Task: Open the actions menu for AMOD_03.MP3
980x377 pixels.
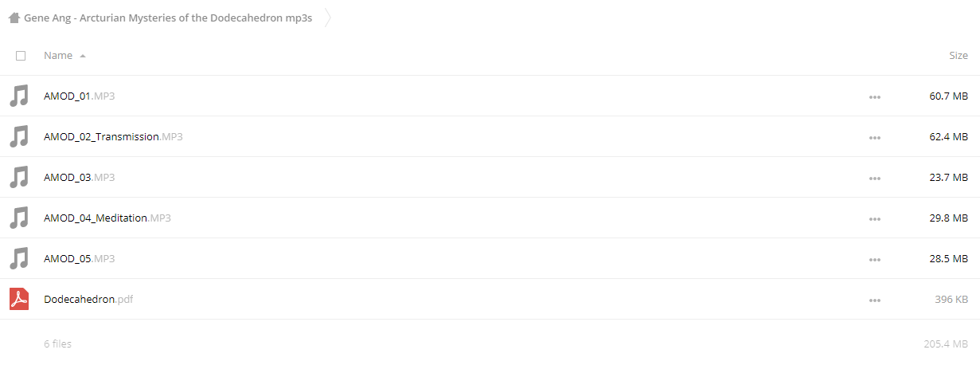Action: pos(875,179)
